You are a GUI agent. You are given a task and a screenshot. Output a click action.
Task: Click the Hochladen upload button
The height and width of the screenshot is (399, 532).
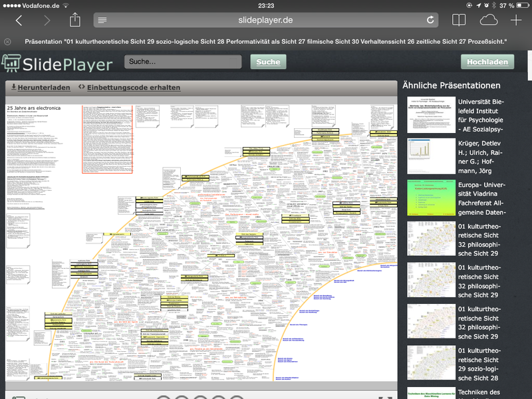click(487, 62)
